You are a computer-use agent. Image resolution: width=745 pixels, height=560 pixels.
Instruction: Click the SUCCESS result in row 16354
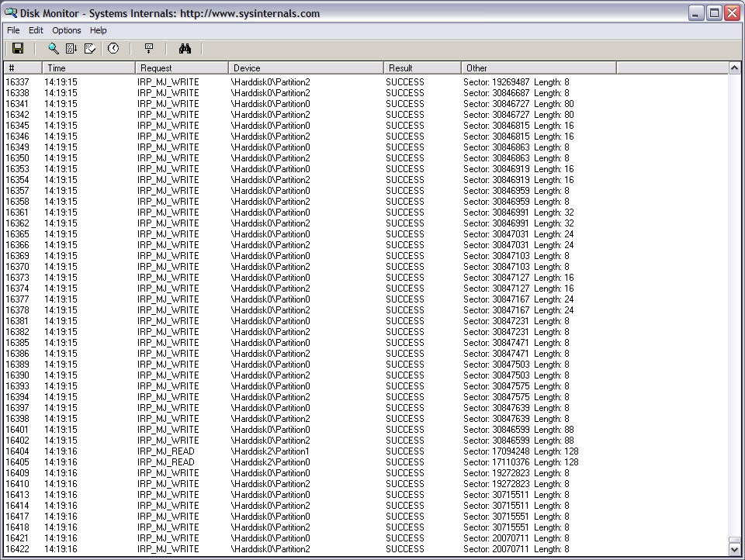tap(405, 180)
